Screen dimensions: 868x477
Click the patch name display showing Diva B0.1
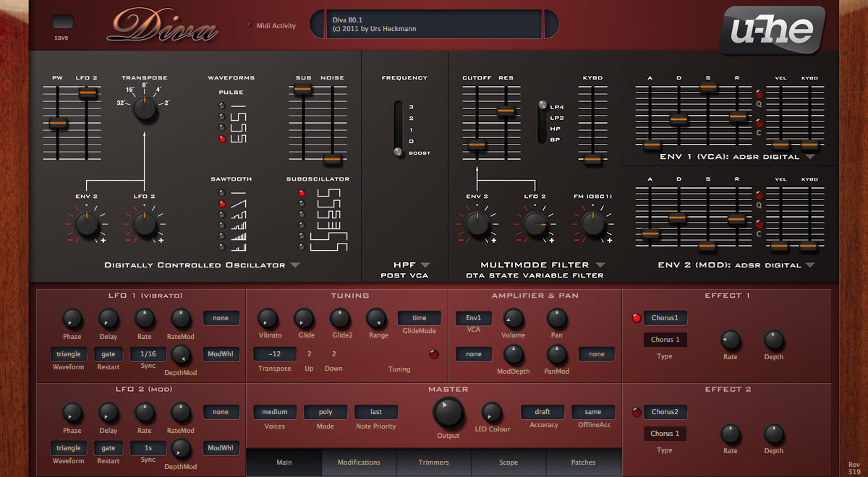pyautogui.click(x=434, y=25)
